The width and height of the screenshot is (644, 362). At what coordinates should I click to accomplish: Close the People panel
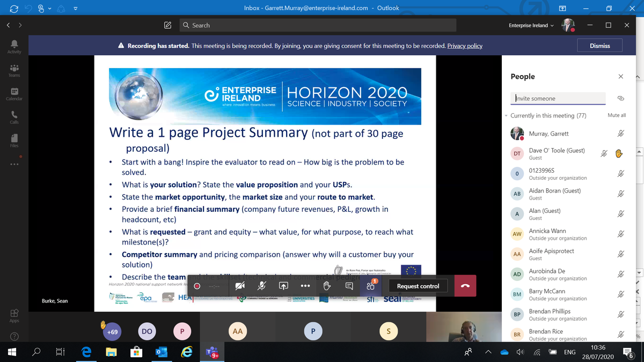(x=621, y=77)
